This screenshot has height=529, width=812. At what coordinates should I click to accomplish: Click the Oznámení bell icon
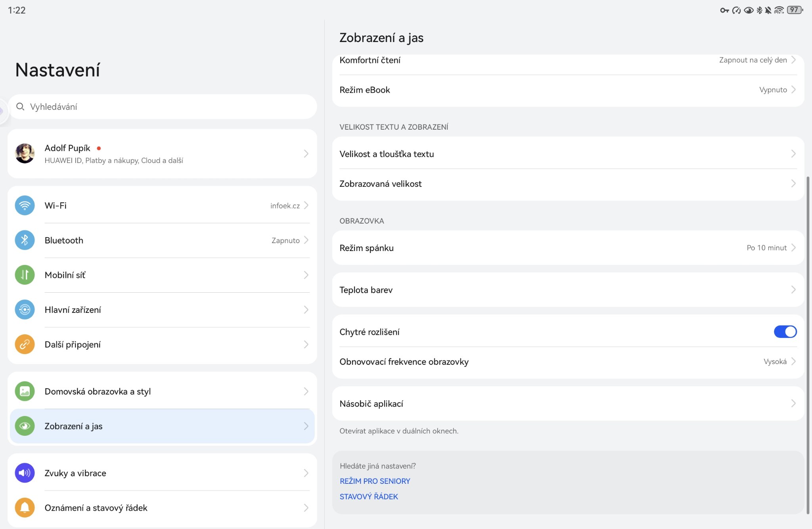[x=25, y=508]
